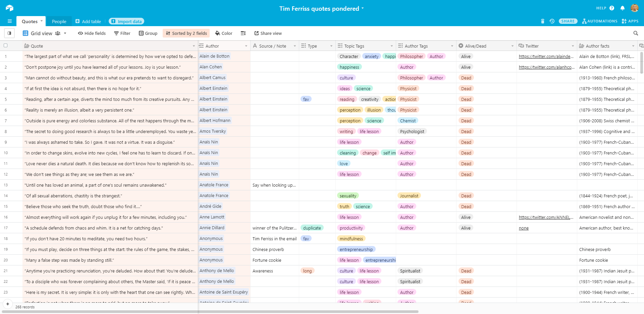Open the Grid view options dropdown arrow
This screenshot has width=644, height=314.
65,33
